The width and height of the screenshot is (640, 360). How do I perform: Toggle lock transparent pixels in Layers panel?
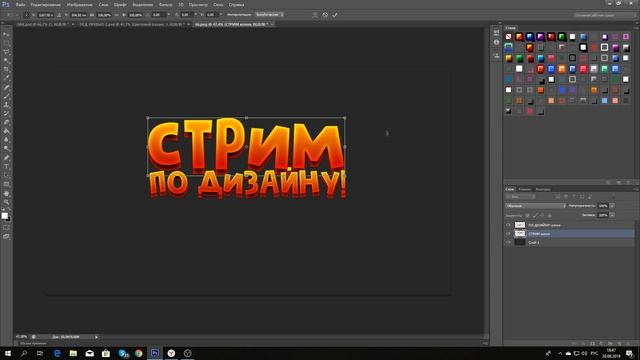[527, 215]
